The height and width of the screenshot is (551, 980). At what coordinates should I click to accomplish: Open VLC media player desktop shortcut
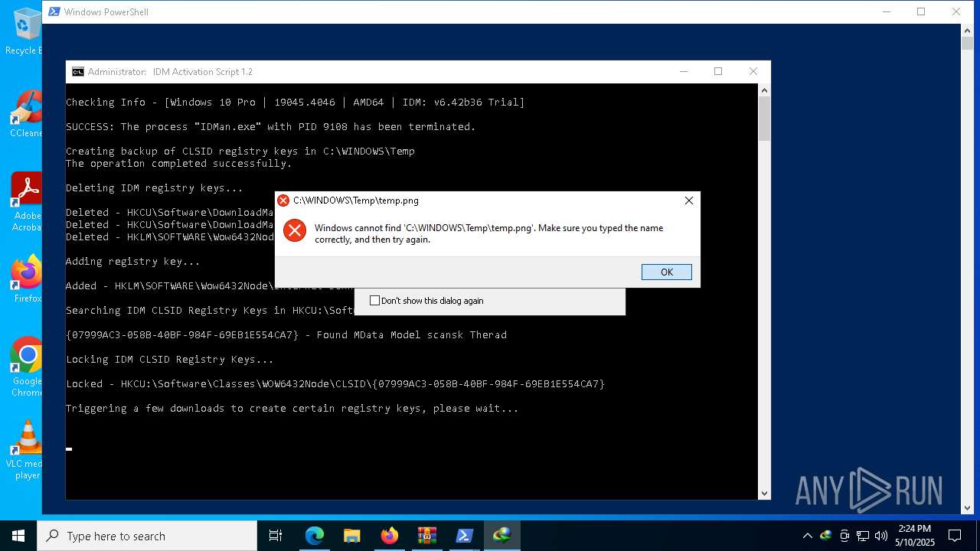click(x=24, y=450)
